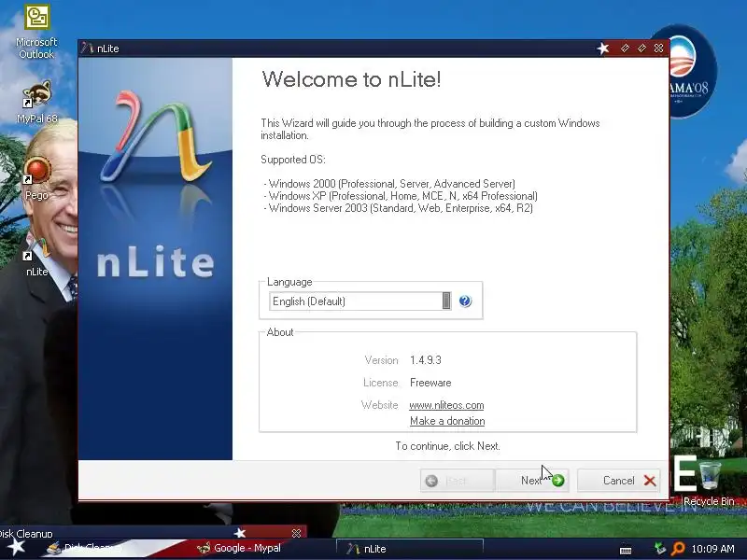Open Microsoft Outlook desktop icon
The image size is (747, 560).
click(36, 32)
